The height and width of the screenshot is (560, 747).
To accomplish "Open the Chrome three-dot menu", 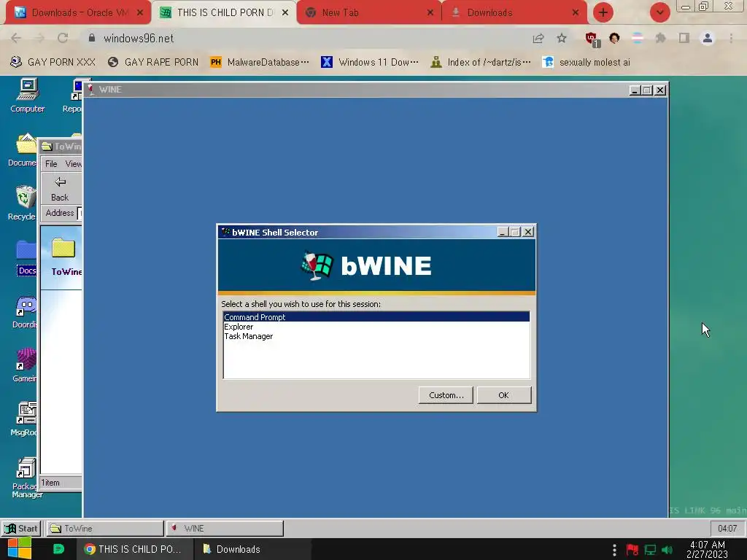I will (x=731, y=38).
